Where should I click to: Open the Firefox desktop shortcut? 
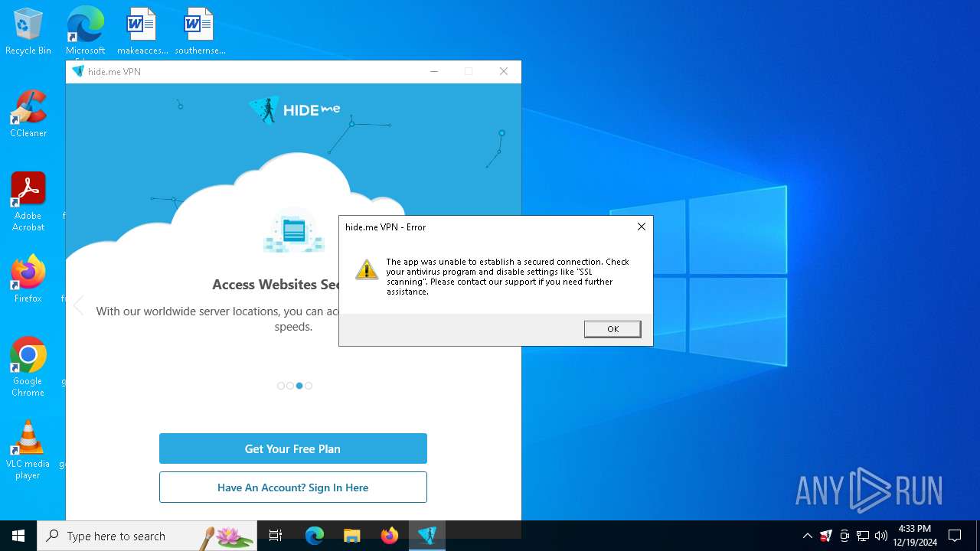(x=28, y=279)
